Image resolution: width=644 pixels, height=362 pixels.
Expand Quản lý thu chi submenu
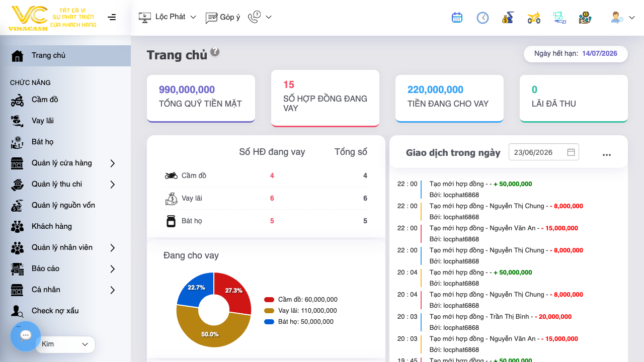113,184
